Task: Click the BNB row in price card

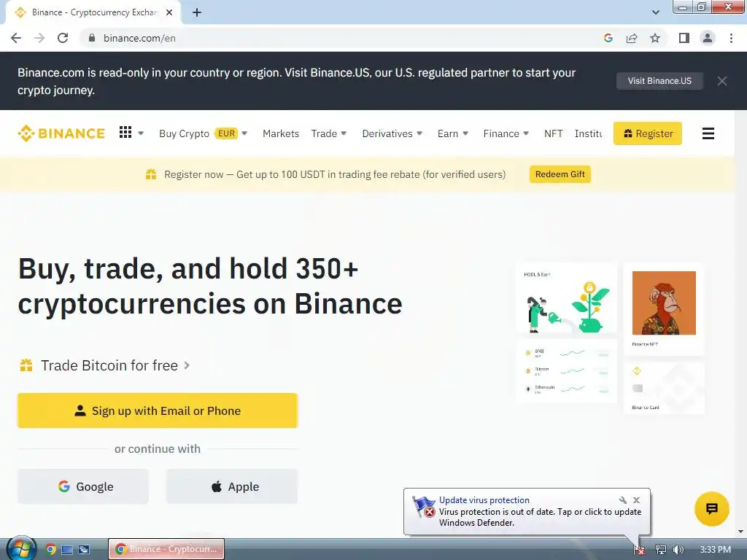Action: coord(566,354)
